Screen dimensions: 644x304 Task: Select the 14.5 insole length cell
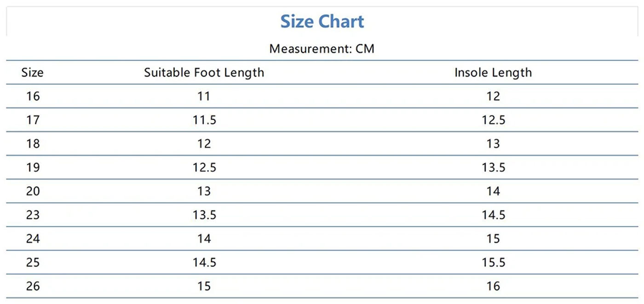pos(494,215)
